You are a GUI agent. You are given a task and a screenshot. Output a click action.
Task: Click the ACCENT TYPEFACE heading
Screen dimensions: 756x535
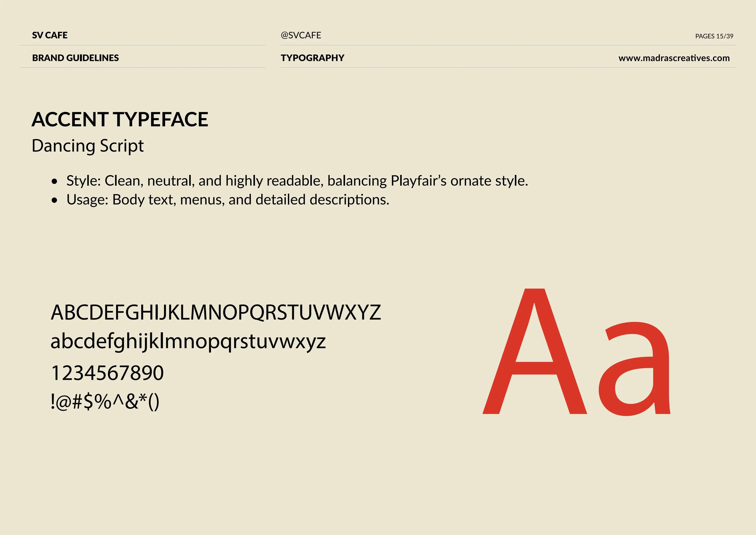pos(120,119)
